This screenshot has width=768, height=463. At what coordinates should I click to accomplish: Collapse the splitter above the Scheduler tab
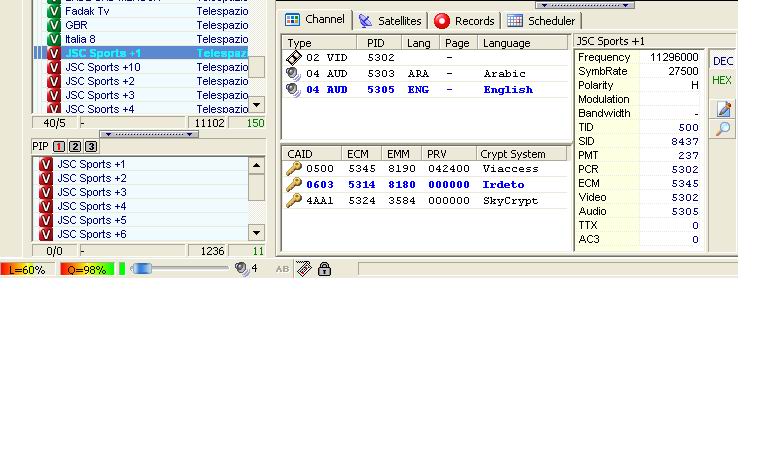(x=585, y=5)
